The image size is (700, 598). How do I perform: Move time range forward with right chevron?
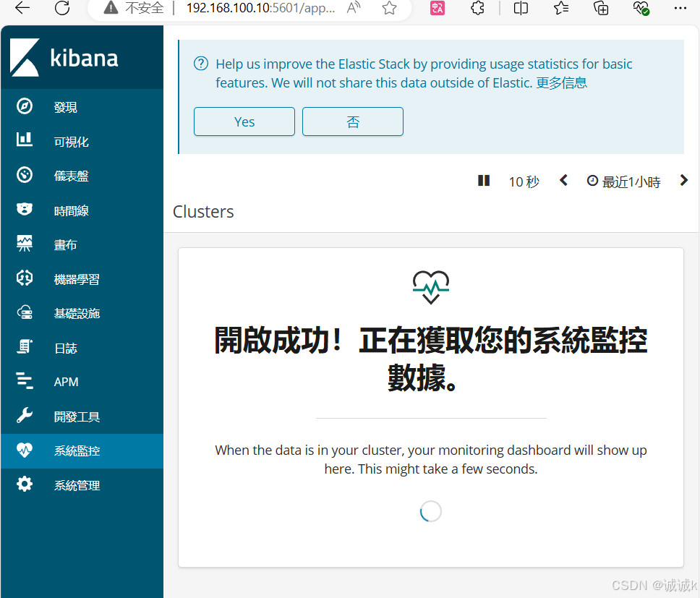tap(683, 180)
